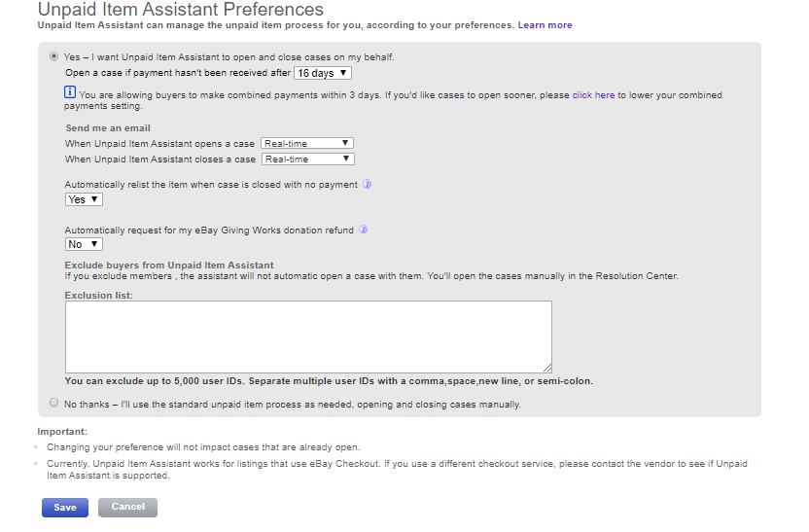Click the 'click here' combined payments link
The width and height of the screenshot is (809, 532).
593,95
